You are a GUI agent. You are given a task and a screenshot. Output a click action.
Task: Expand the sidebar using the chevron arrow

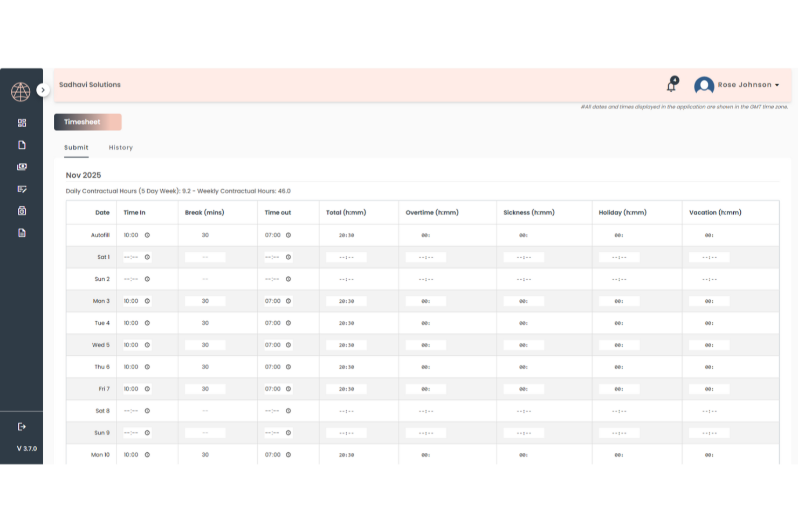pos(43,90)
